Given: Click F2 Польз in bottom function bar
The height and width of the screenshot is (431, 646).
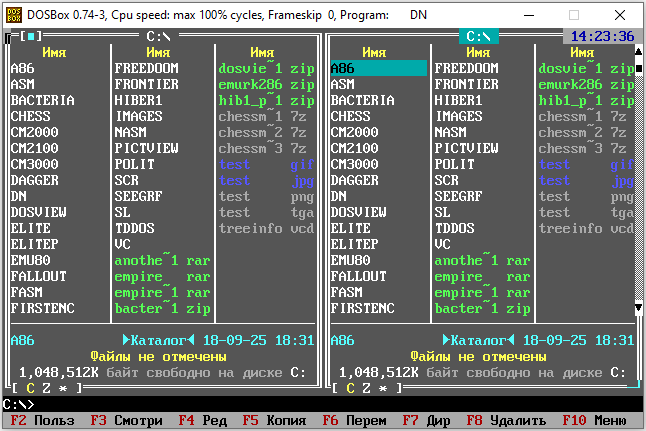Looking at the screenshot, I should 42,420.
